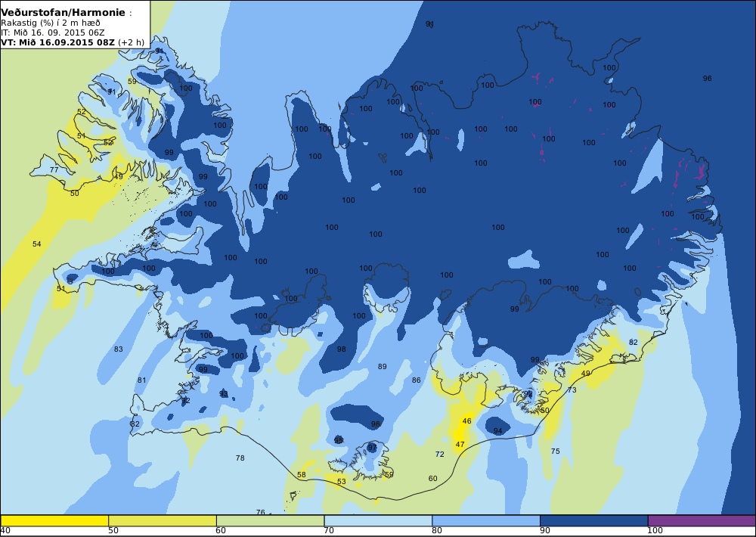Click the 90–100 dark blue legend band
This screenshot has width=756, height=537.
tap(593, 520)
